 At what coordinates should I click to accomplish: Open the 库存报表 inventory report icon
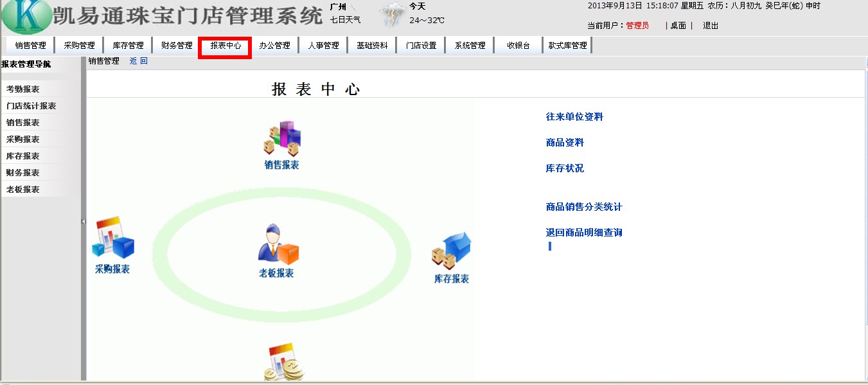click(451, 251)
